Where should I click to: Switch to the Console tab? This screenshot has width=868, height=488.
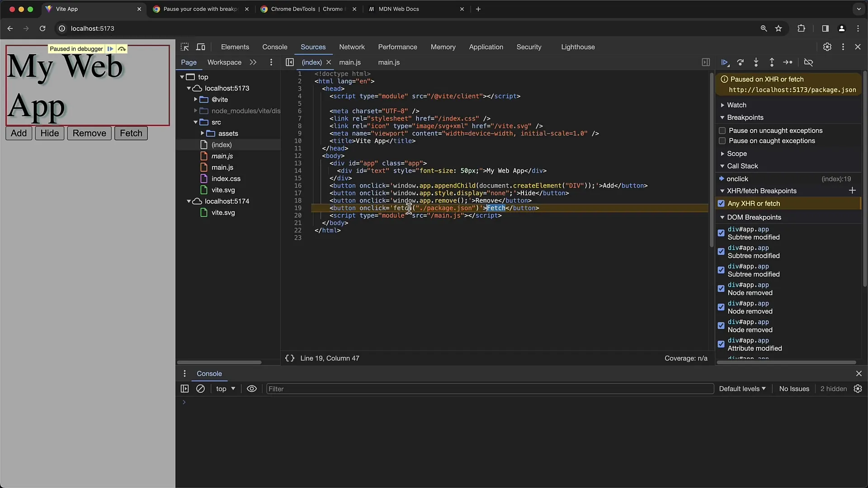click(275, 47)
